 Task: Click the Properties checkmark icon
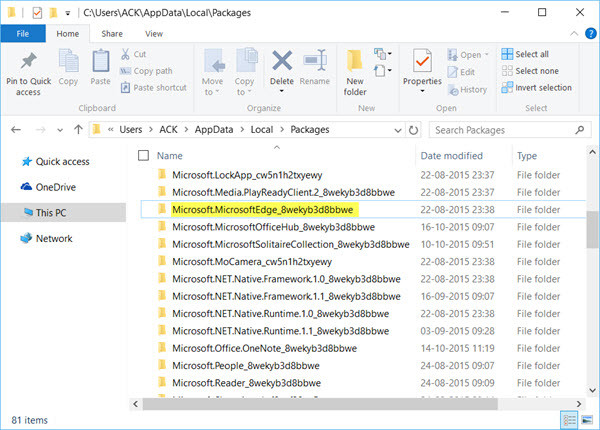(422, 61)
